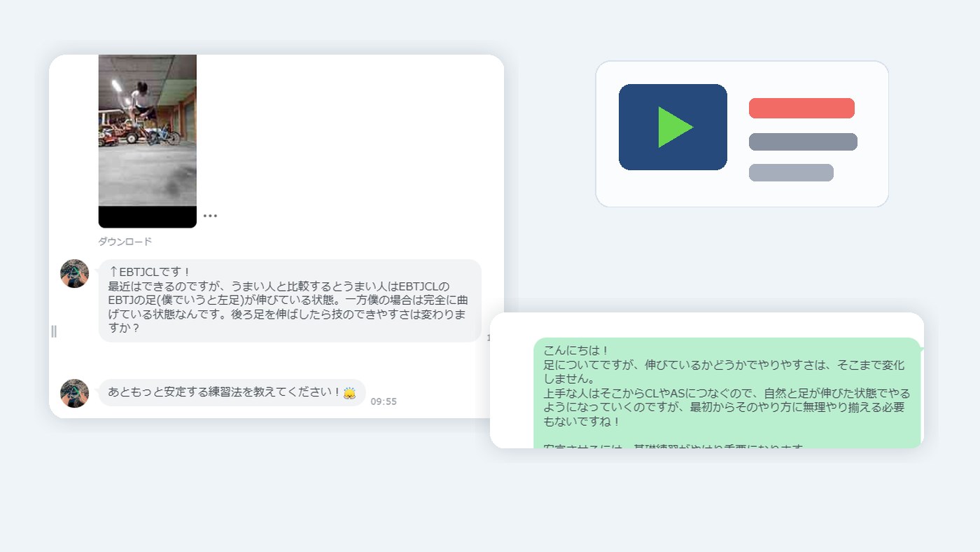Select the message あともっと安定する練習法を教えてください！

(232, 393)
